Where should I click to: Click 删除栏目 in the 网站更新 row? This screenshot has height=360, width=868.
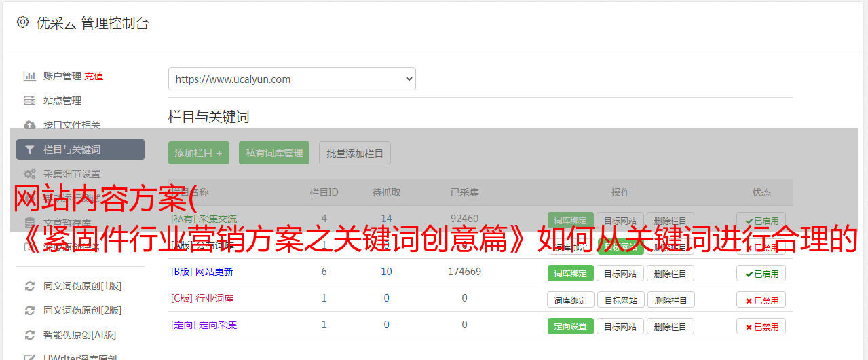coord(671,273)
